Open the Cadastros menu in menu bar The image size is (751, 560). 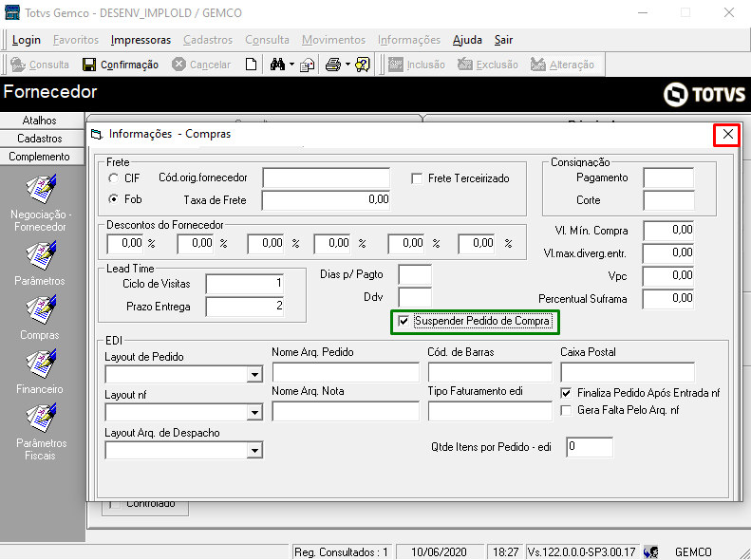tap(208, 40)
